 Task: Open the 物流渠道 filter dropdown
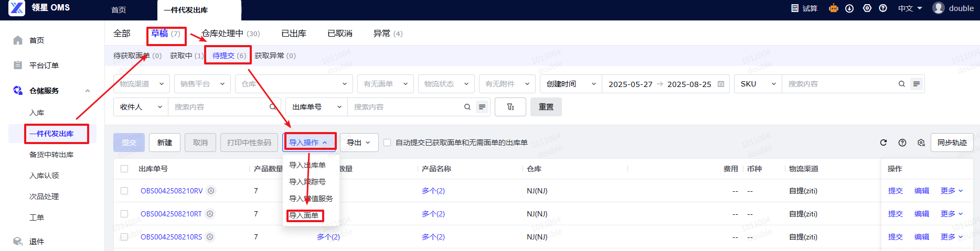[142, 84]
